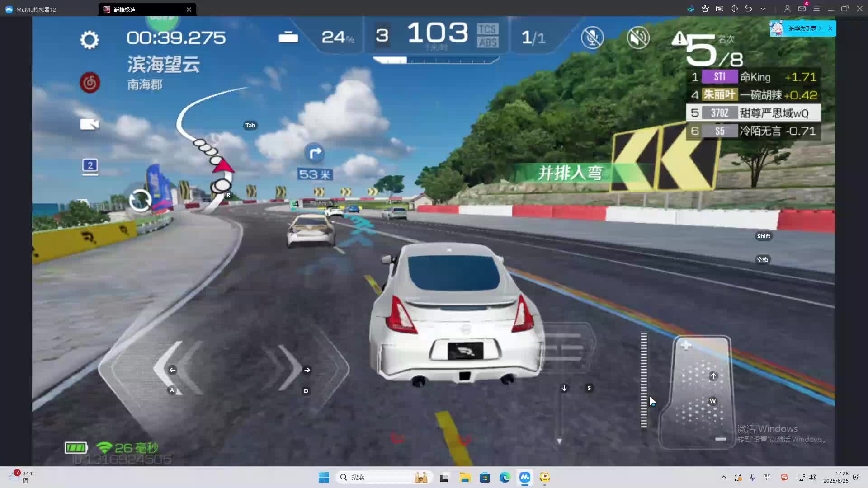
Task: Toggle the in-game speaker mute
Action: (x=638, y=38)
